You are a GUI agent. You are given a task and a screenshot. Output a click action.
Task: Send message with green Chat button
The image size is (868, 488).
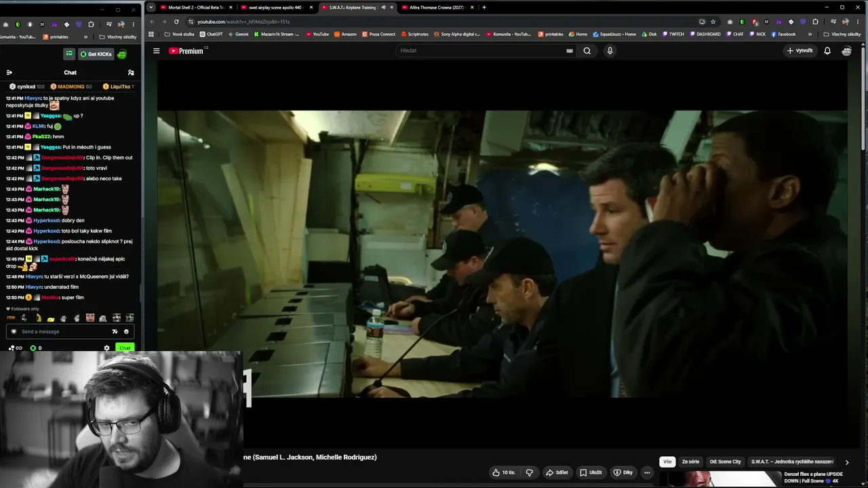click(125, 348)
